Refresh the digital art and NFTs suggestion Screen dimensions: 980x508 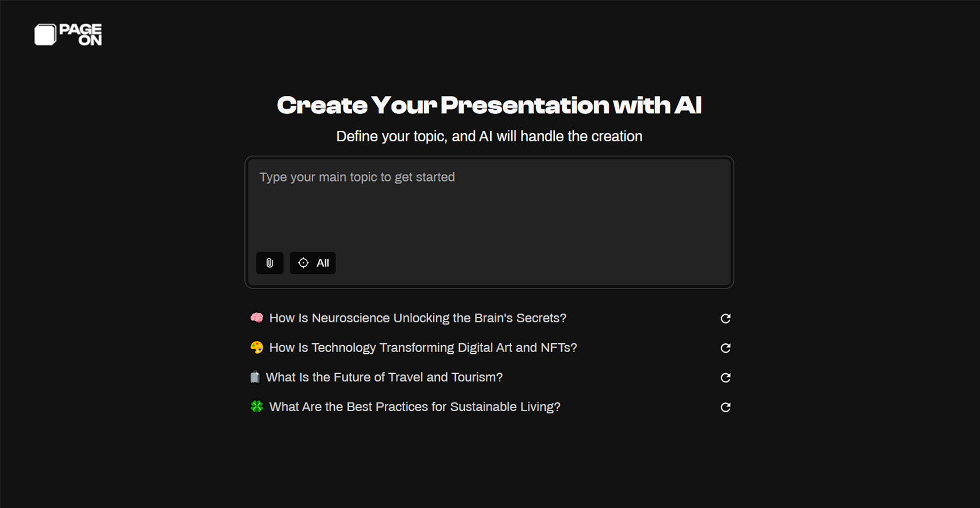pyautogui.click(x=725, y=348)
